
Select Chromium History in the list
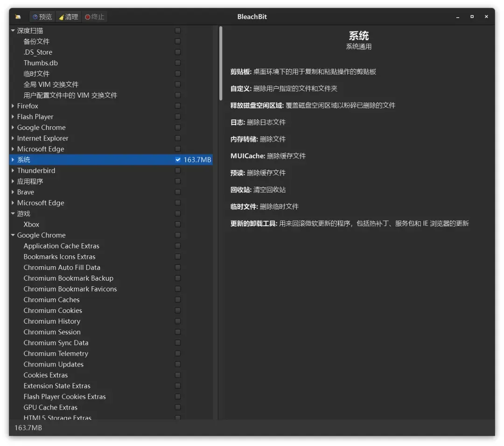click(52, 321)
